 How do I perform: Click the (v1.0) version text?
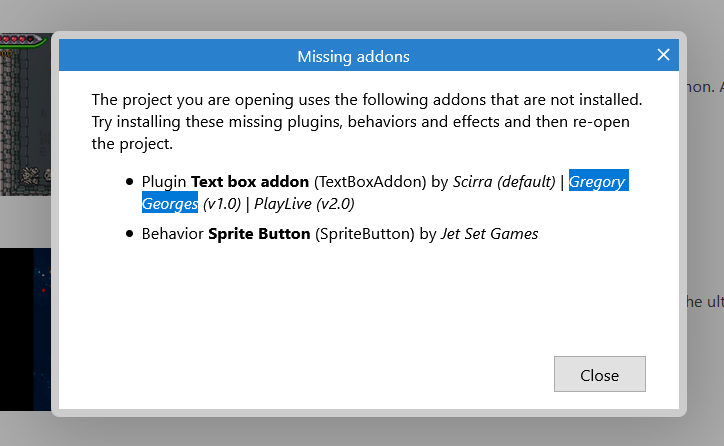pos(222,204)
